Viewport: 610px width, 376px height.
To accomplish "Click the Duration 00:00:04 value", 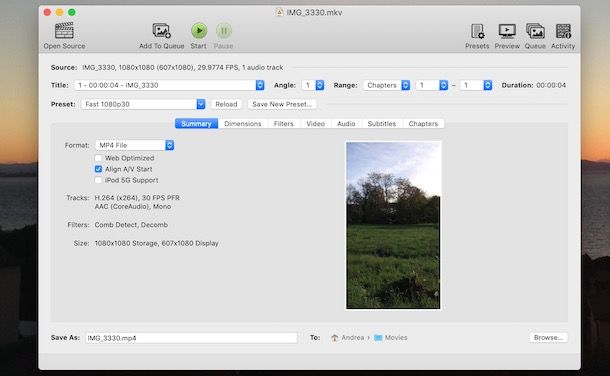I will point(551,85).
